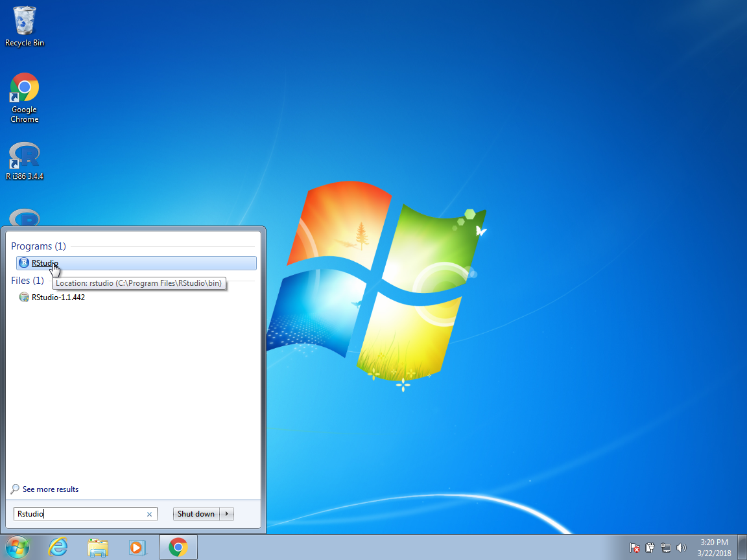Select the Recycle Bin desktop icon
Viewport: 747px width, 560px height.
[25, 27]
